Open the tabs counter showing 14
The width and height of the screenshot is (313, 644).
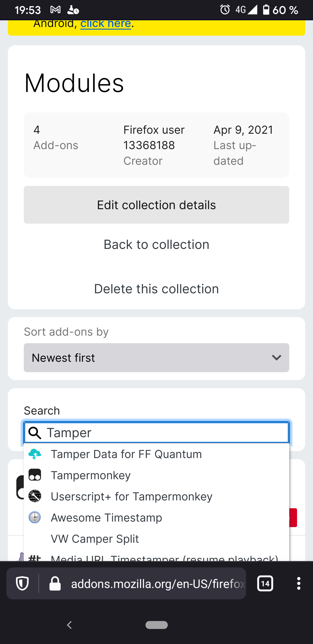click(x=265, y=583)
